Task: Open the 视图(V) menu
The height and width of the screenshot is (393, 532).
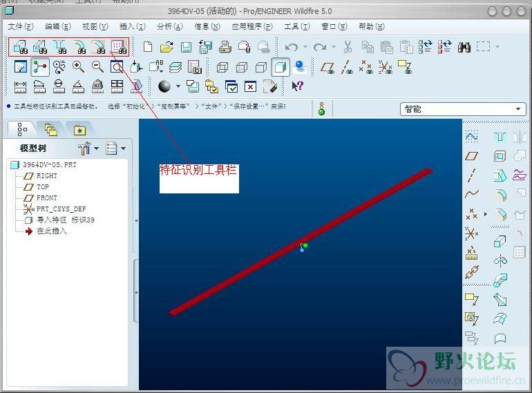Action: 95,26
